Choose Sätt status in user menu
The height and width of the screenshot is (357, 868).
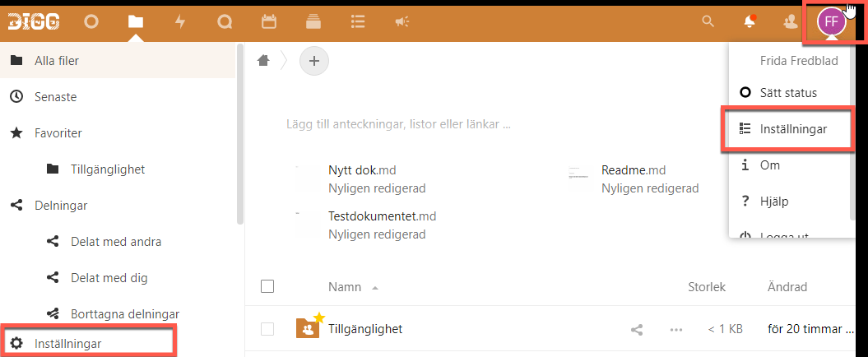coord(788,92)
